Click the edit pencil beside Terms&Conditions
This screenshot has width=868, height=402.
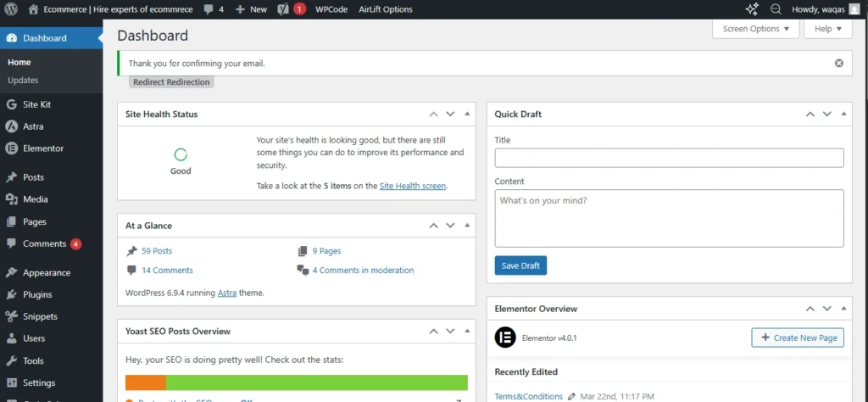pyautogui.click(x=571, y=396)
